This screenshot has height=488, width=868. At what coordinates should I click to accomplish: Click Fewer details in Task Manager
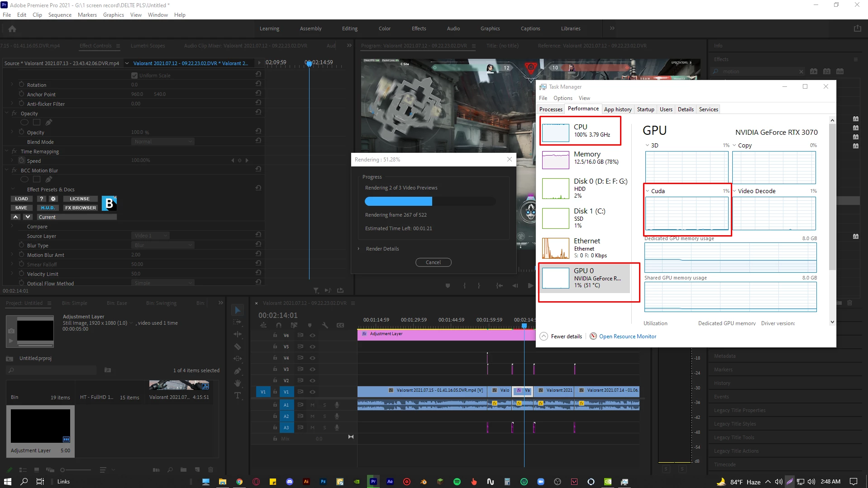tap(566, 336)
